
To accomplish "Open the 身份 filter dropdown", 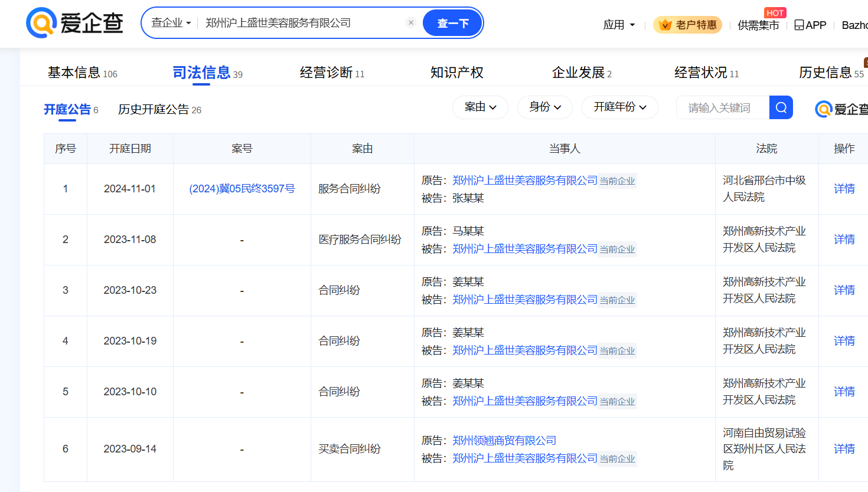I will 544,107.
